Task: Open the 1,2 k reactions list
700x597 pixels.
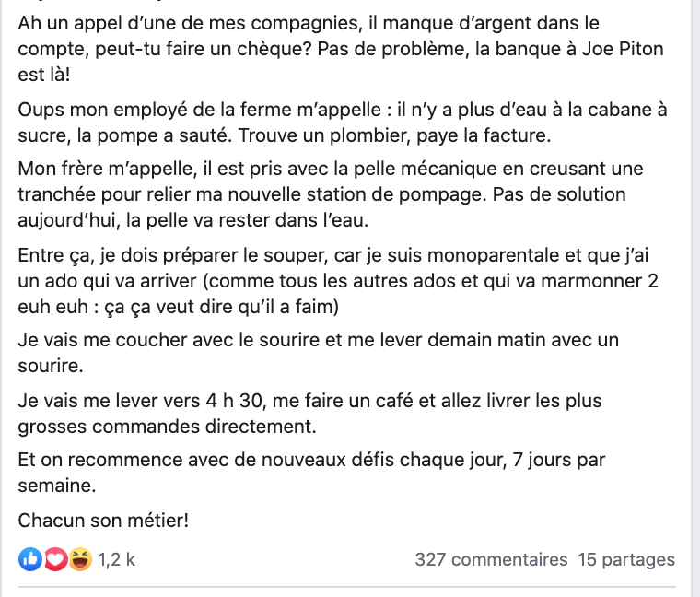Action: 117,559
